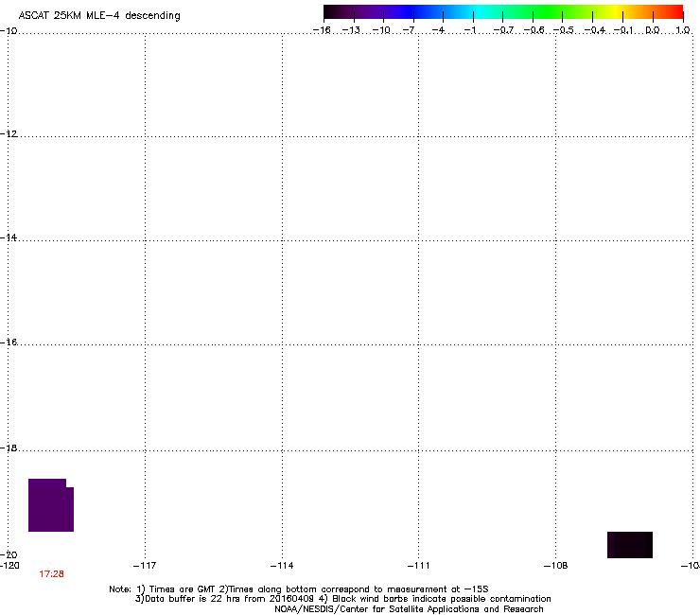Click the "ASCAT 25KM MLE-4 descending" title
The width and height of the screenshot is (700, 615).
(99, 16)
